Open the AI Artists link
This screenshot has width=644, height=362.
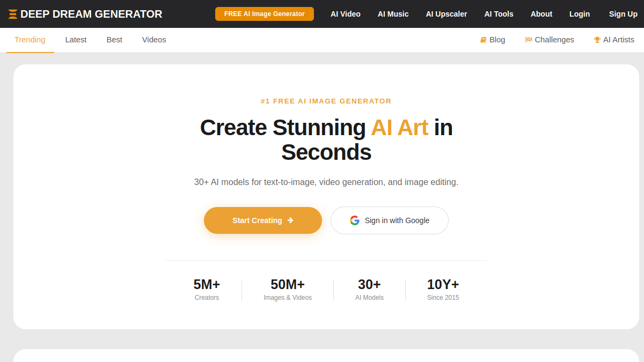point(614,40)
